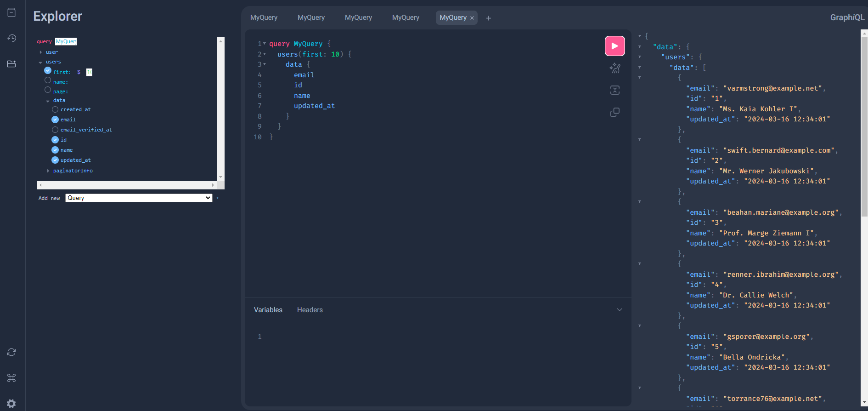Uncheck the first argument checkbox
Viewport: 868px width, 411px height.
(48, 70)
